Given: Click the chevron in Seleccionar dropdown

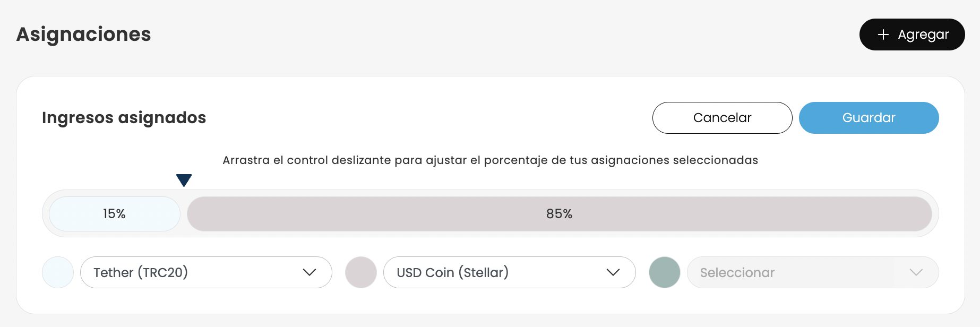Looking at the screenshot, I should pos(916,272).
